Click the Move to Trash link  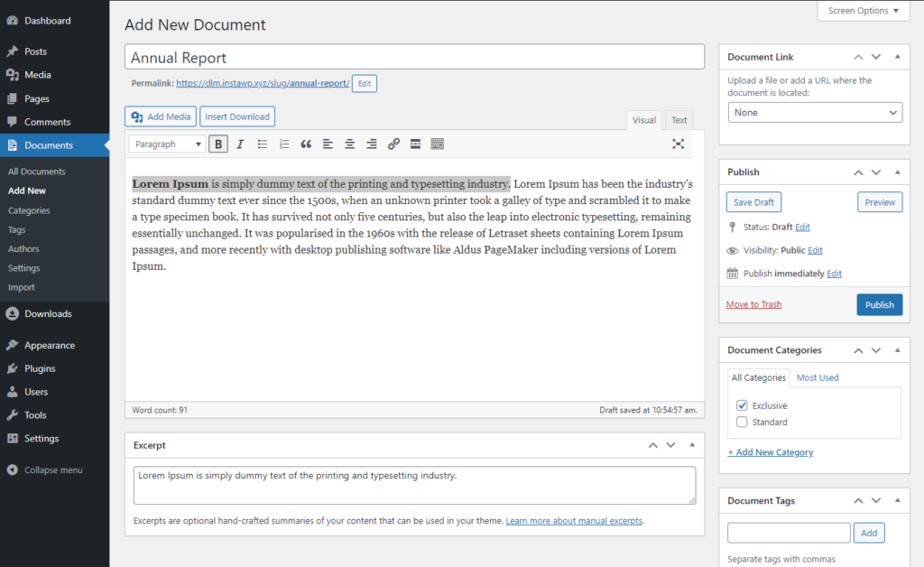coord(753,305)
